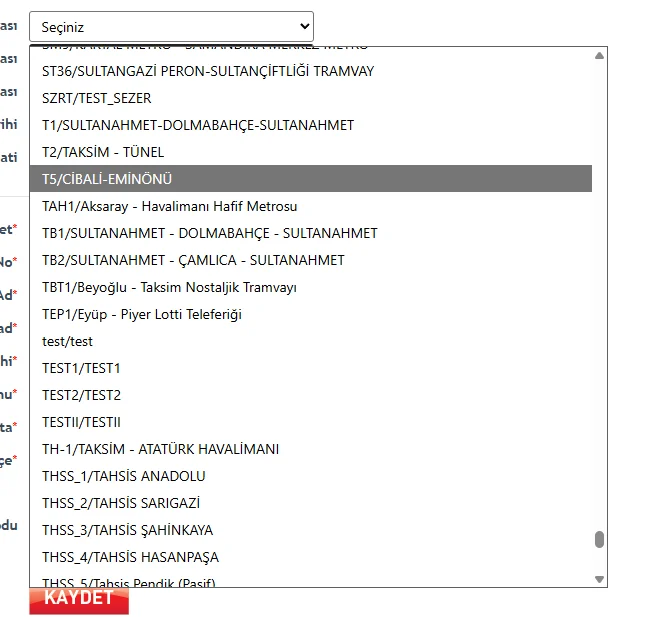The image size is (646, 617).
Task: Choose TEST2/TEST2 from the dropdown list
Action: [x=81, y=395]
